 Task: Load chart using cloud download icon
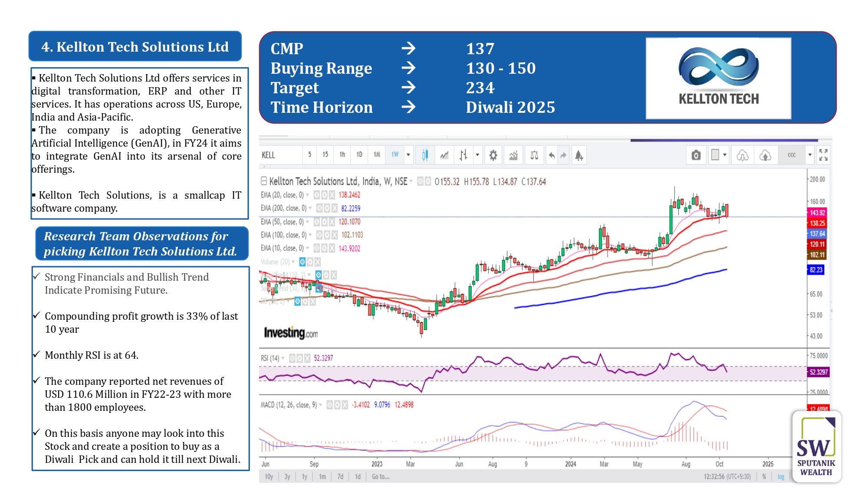click(743, 155)
